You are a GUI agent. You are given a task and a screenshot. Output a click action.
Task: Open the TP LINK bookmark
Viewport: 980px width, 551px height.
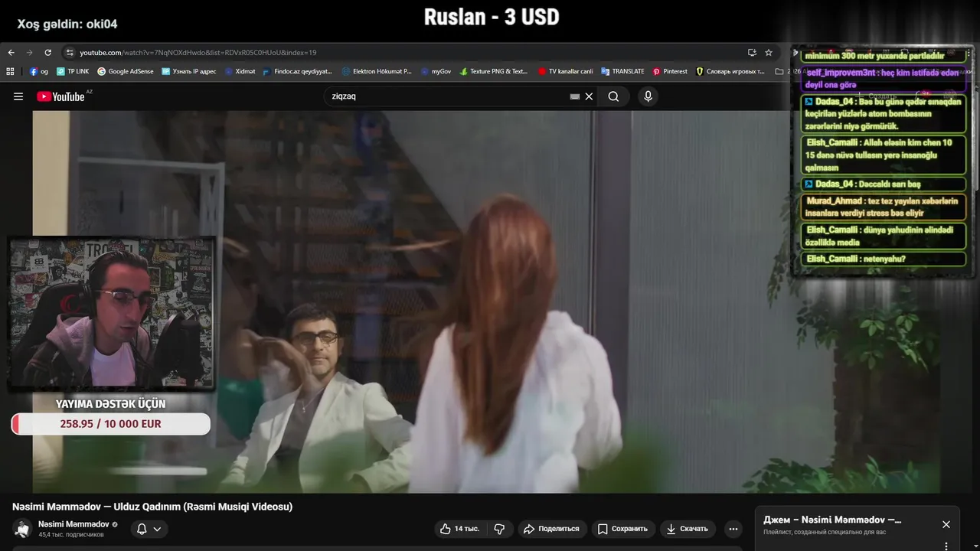(x=73, y=71)
